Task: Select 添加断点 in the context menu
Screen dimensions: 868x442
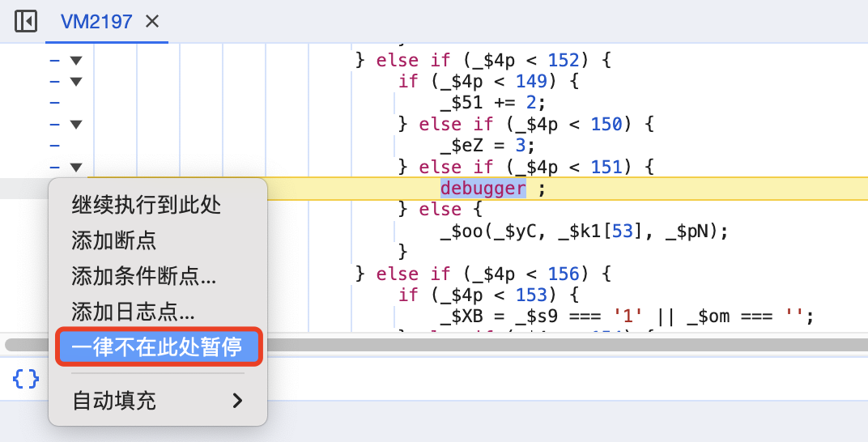Action: click(113, 240)
